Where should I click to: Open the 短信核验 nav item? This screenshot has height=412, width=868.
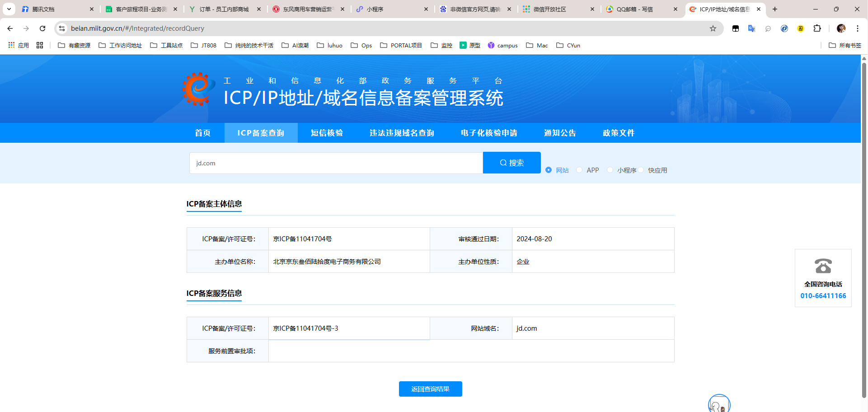[x=327, y=133]
